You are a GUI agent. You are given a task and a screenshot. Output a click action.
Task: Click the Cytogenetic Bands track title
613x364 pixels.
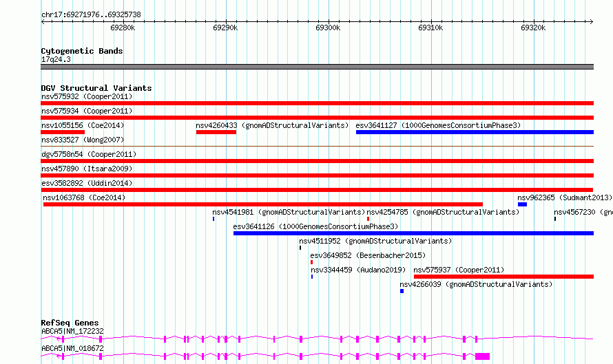[x=82, y=51]
